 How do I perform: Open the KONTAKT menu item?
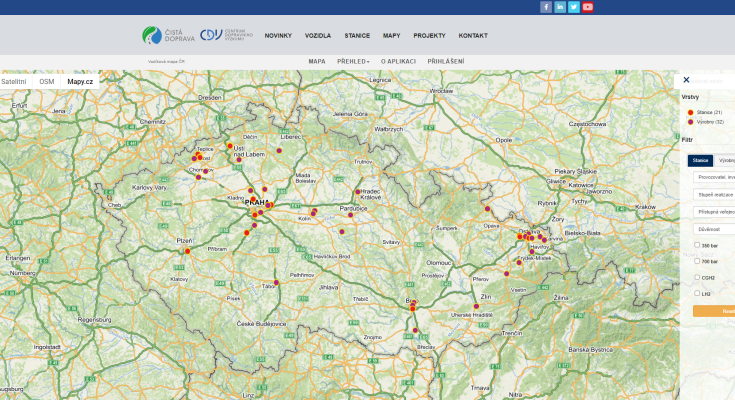point(473,36)
